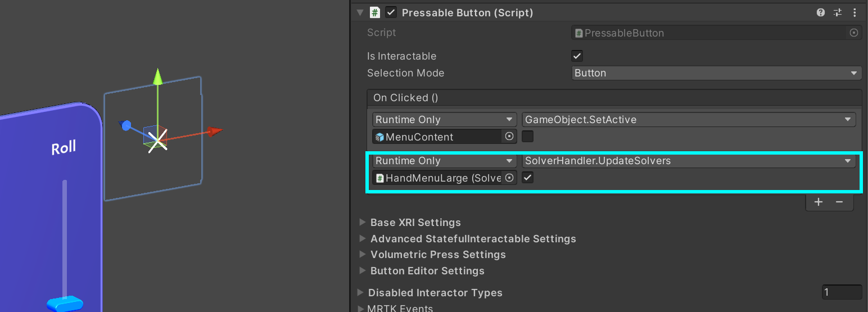Open the Selection Mode dropdown

717,73
